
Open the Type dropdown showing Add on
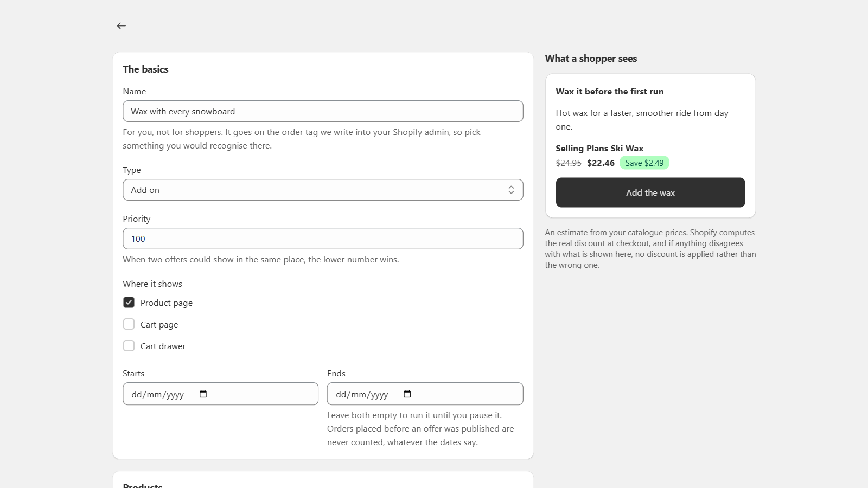point(323,190)
